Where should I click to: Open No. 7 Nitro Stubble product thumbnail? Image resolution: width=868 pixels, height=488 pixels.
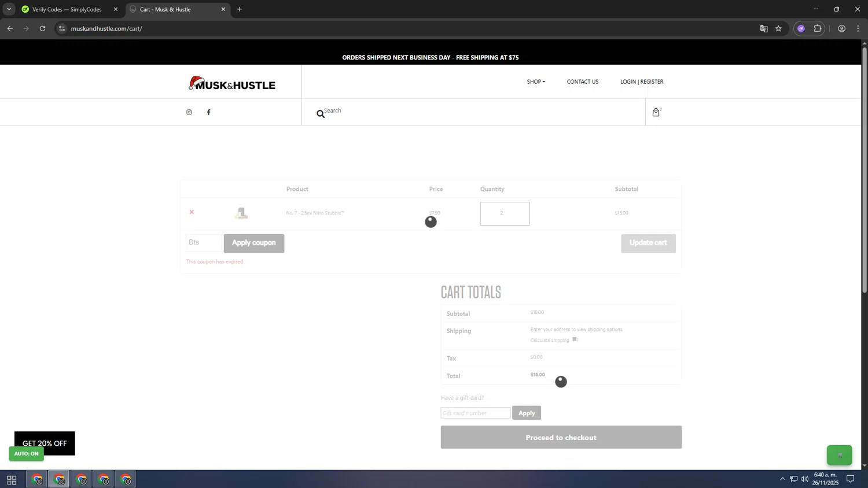[241, 213]
